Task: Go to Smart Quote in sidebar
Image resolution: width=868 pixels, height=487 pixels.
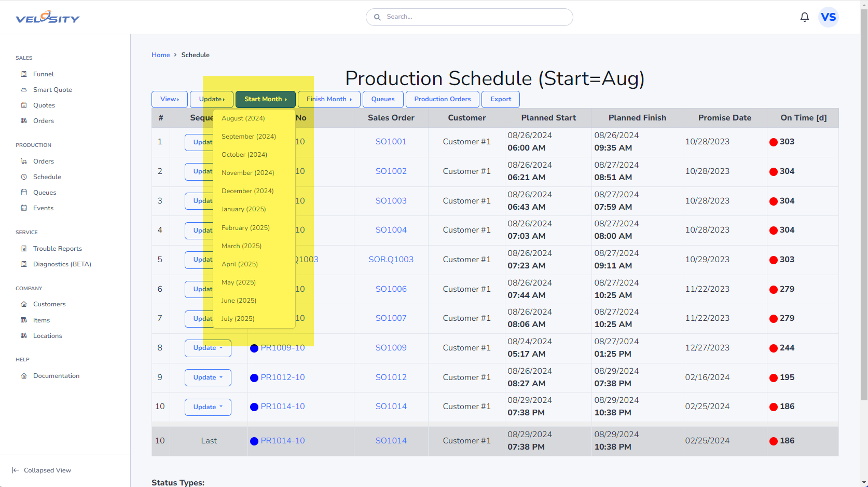Action: tap(52, 90)
